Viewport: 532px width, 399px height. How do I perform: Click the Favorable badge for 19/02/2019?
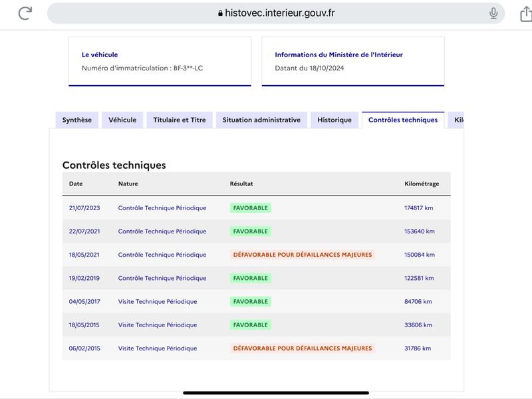[251, 278]
